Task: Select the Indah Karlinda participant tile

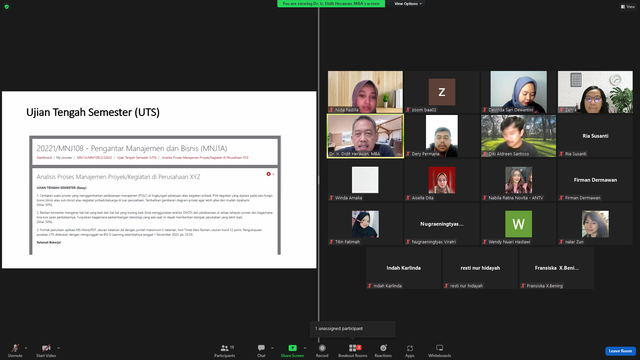Action: click(404, 268)
